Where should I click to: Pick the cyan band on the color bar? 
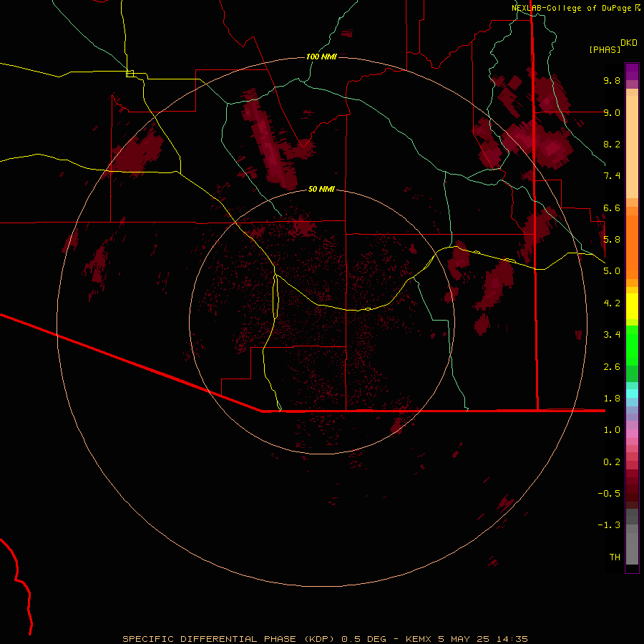point(632,394)
